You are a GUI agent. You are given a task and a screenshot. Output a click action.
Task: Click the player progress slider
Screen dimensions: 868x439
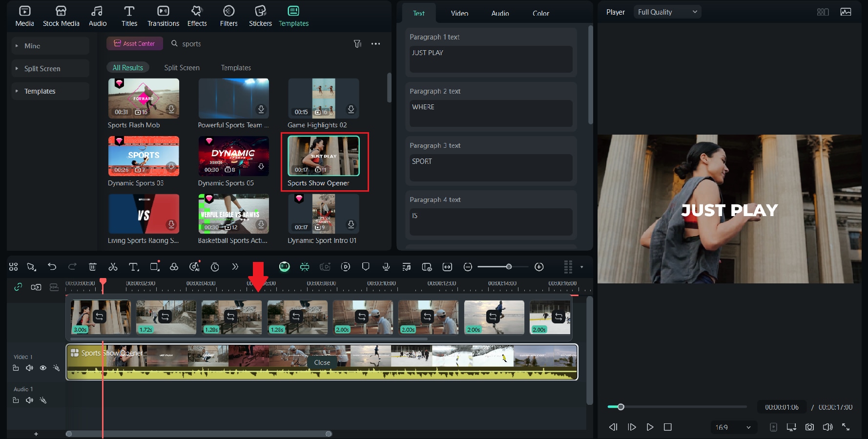(677, 407)
